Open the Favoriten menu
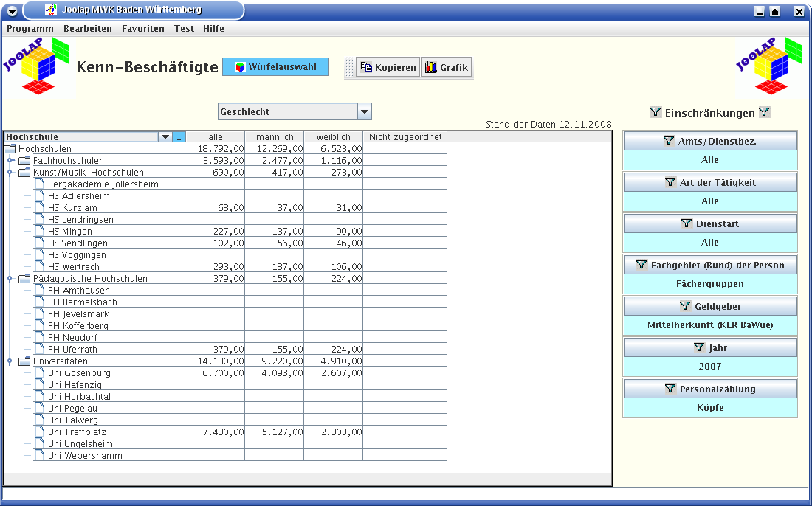Screen dimensions: 812x506 pyautogui.click(x=143, y=29)
